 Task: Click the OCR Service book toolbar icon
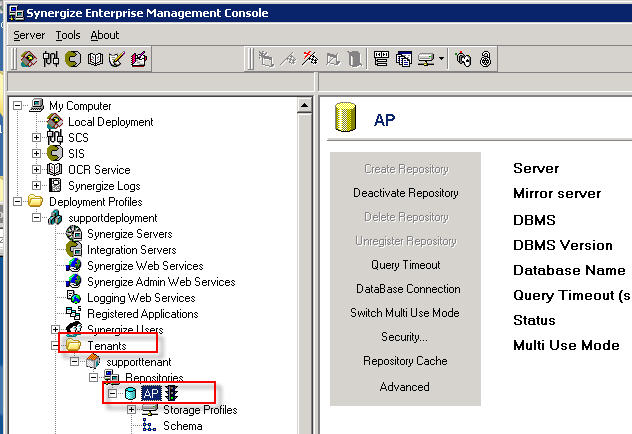tap(95, 59)
